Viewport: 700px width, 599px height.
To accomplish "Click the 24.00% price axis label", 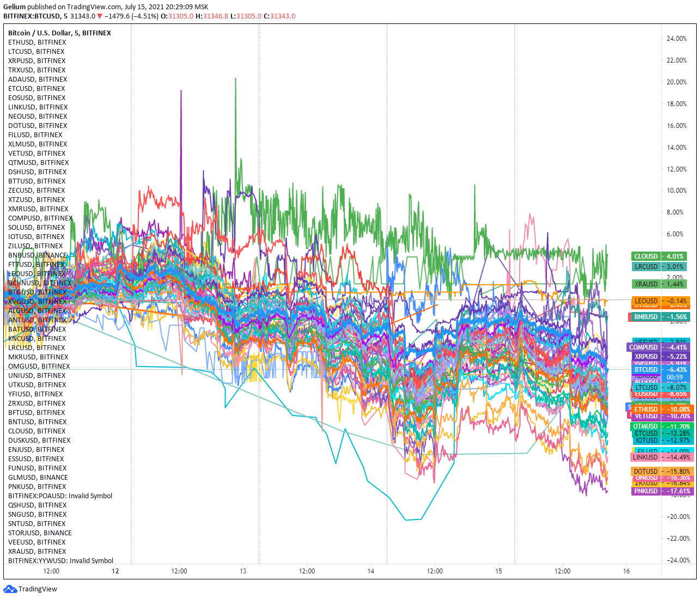I will pos(677,39).
